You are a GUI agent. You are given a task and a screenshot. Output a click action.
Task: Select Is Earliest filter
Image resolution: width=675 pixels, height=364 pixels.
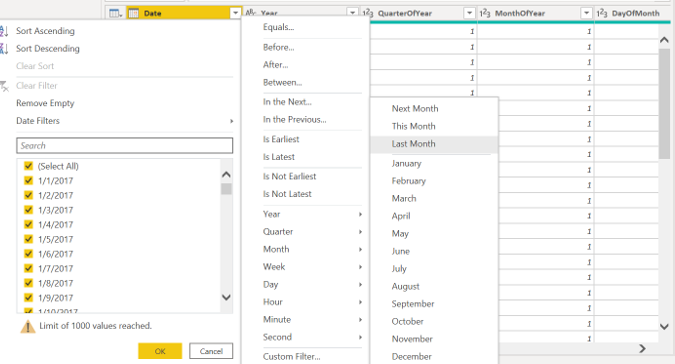point(281,139)
